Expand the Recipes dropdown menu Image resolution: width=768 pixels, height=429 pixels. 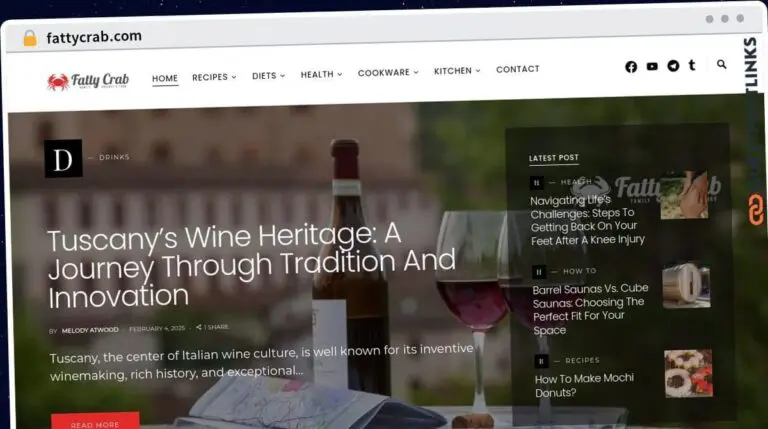coord(214,77)
